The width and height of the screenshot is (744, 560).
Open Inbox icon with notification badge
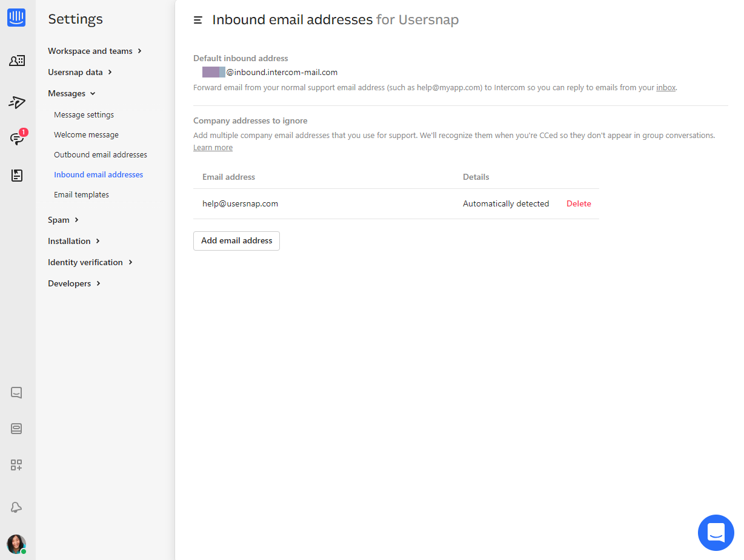(x=18, y=138)
